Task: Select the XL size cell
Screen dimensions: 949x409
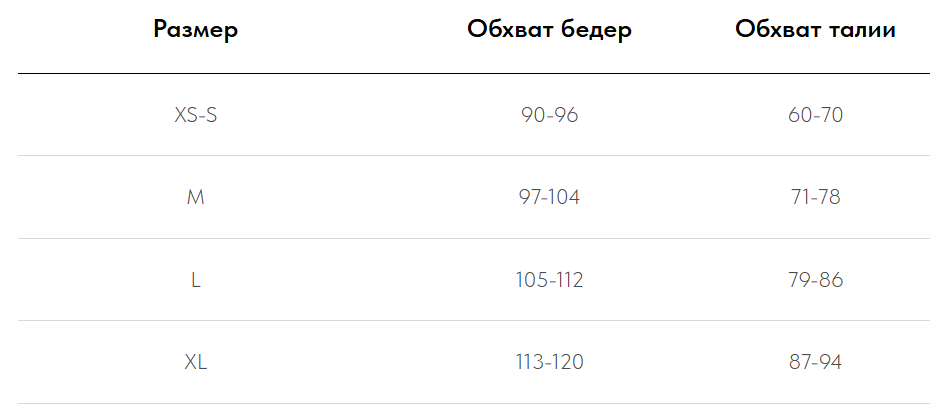Action: [195, 362]
